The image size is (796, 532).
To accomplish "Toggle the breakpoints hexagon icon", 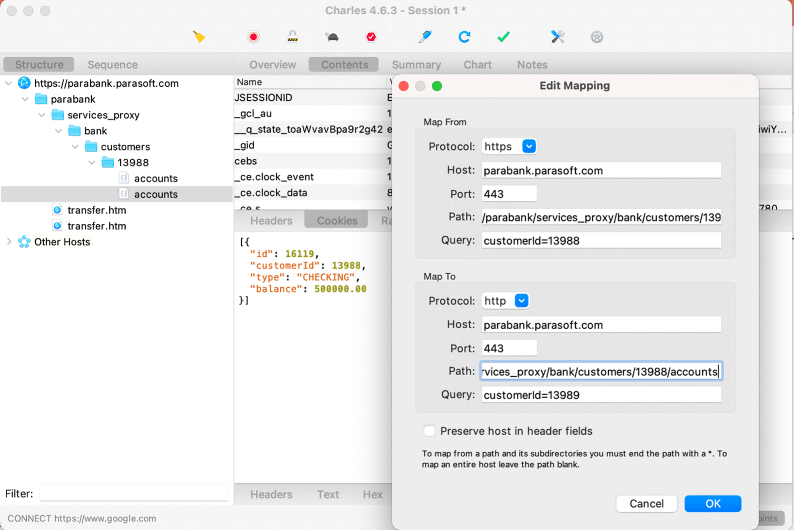I will point(371,37).
